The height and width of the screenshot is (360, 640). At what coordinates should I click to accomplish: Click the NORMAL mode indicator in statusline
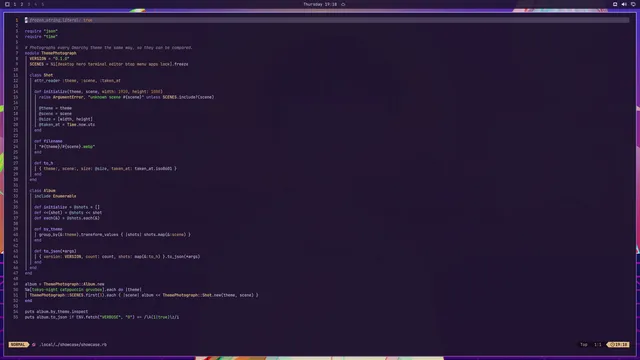coord(18,344)
